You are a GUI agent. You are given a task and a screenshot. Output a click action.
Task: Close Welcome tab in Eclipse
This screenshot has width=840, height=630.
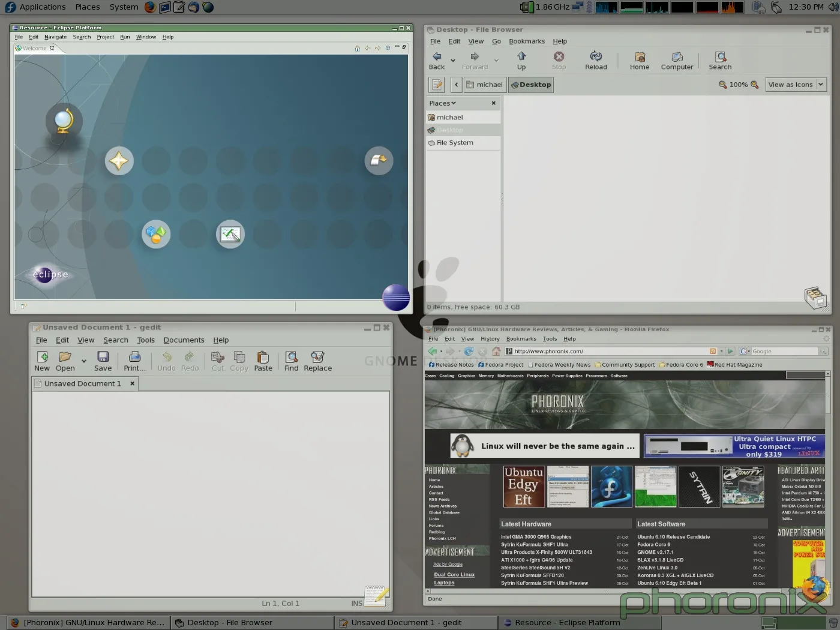click(52, 49)
